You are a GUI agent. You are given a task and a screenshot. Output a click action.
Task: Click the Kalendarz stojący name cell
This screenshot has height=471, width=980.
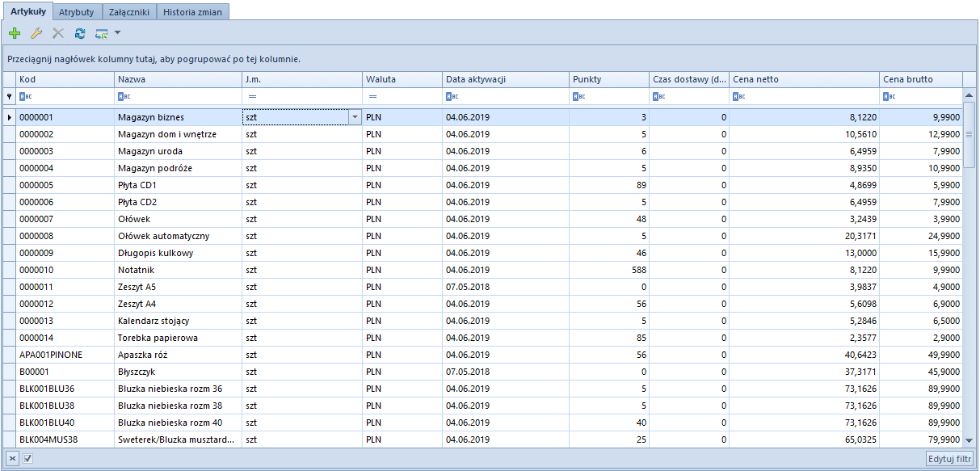[178, 321]
